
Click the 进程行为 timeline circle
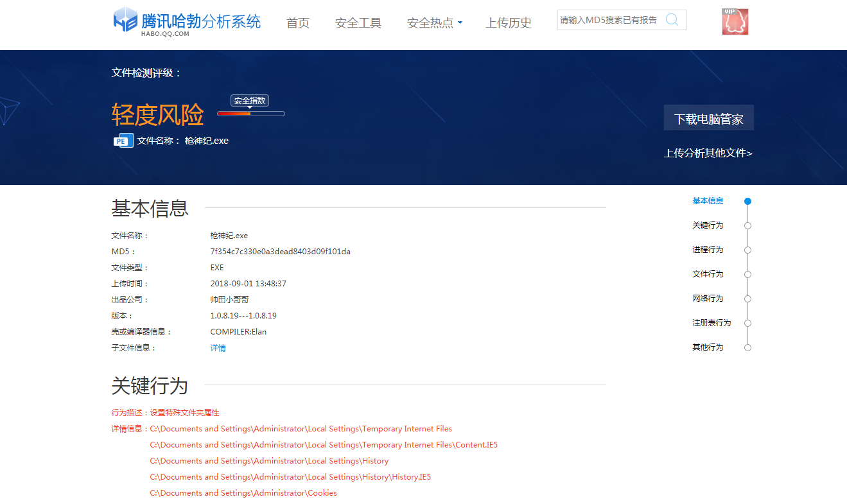pos(747,250)
